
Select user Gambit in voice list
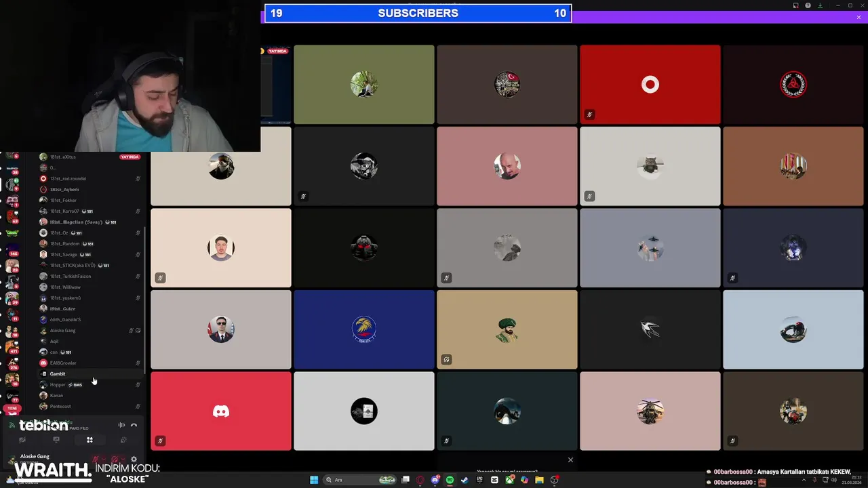(90, 373)
